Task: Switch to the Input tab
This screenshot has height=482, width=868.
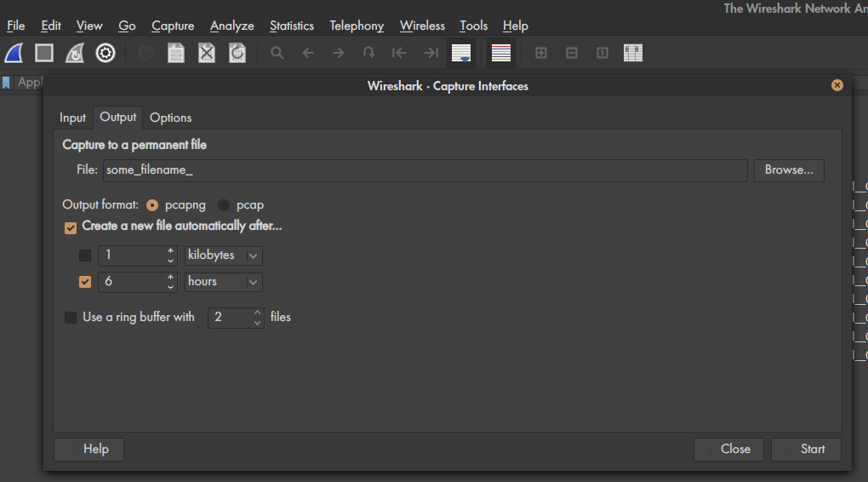Action: [x=72, y=118]
